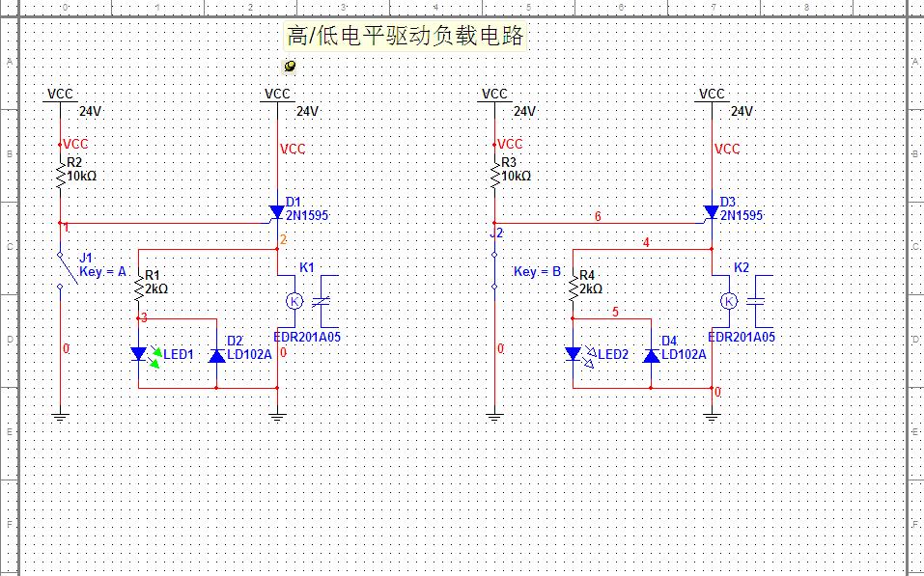924x576 pixels.
Task: Select the ground symbol below switch J1
Action: click(x=61, y=416)
